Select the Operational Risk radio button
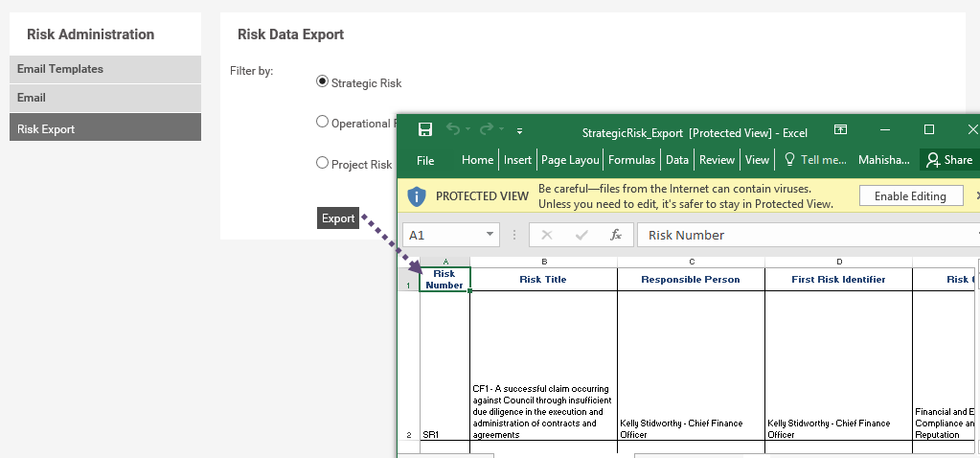This screenshot has width=980, height=458. [x=322, y=122]
